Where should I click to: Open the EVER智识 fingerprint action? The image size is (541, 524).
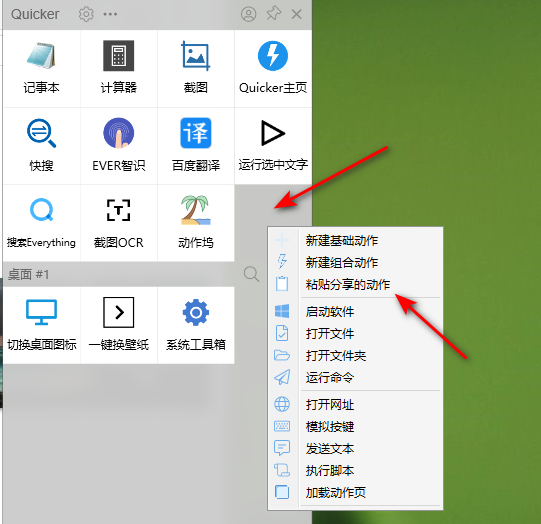[x=119, y=146]
